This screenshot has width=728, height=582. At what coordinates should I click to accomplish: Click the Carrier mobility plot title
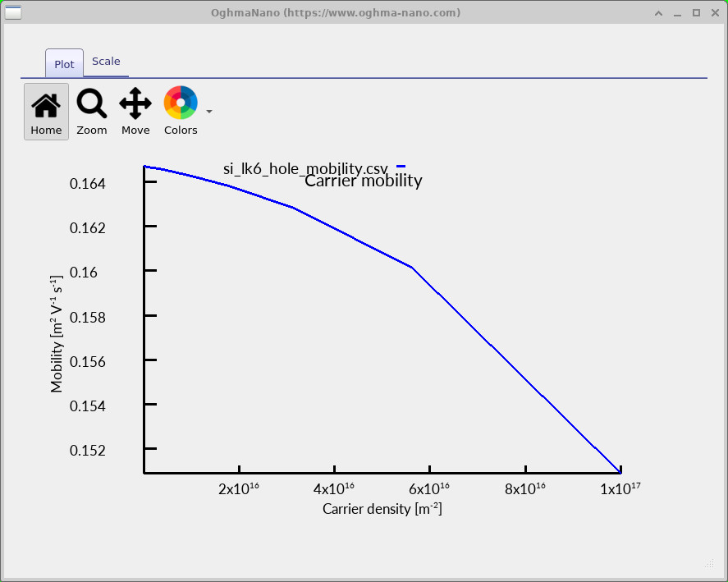click(x=363, y=181)
